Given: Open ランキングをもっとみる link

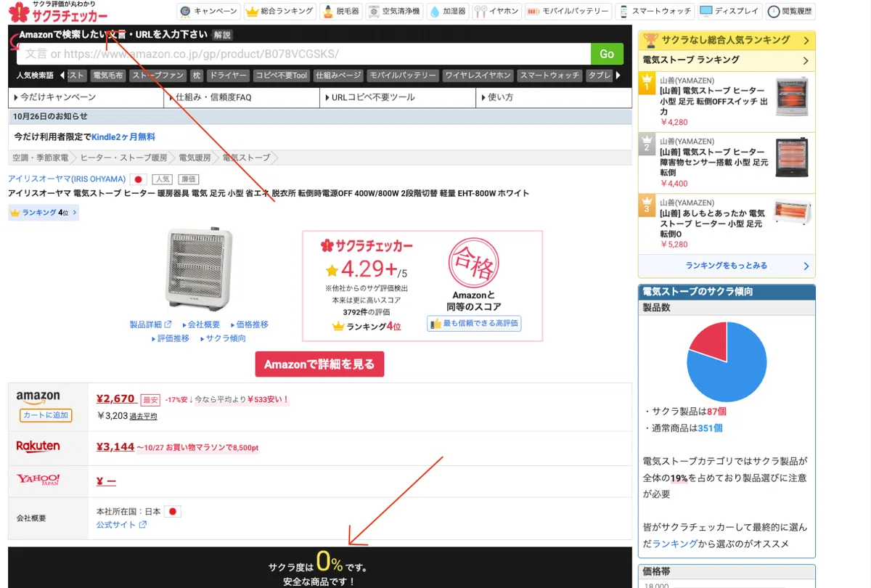Looking at the screenshot, I should coord(727,266).
